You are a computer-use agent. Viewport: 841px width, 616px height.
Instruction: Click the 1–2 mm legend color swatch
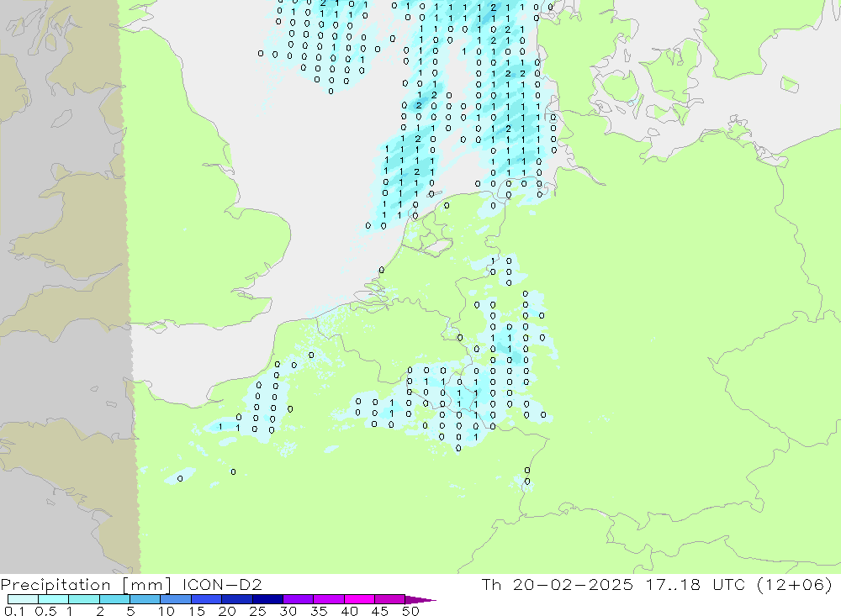pos(84,599)
